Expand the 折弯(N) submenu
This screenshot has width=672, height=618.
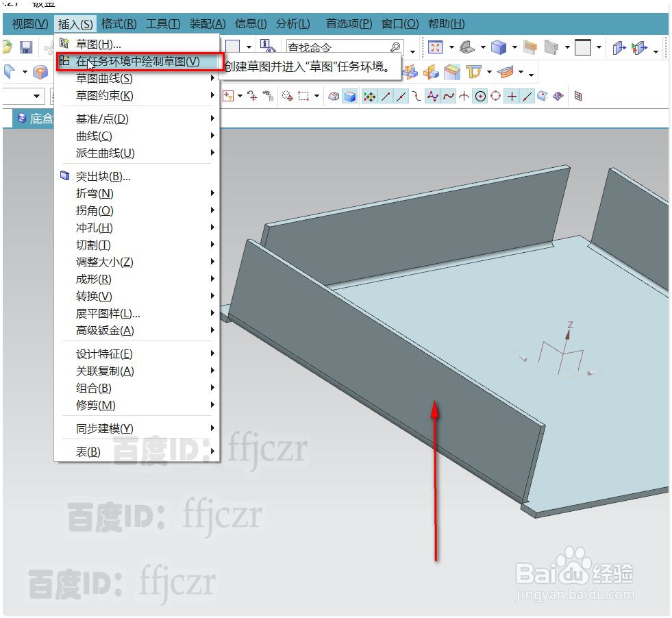pos(137,193)
